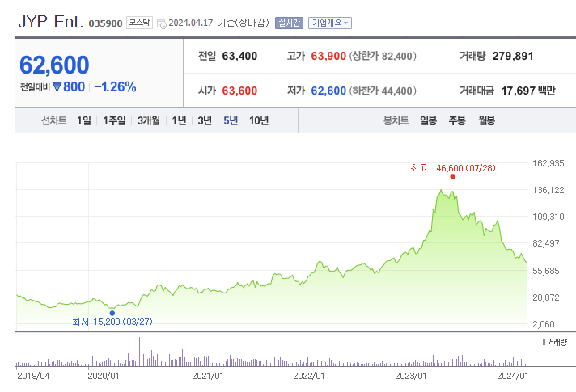576x392 pixels.
Task: Click the 136,122 y-axis label
Action: pyautogui.click(x=548, y=190)
